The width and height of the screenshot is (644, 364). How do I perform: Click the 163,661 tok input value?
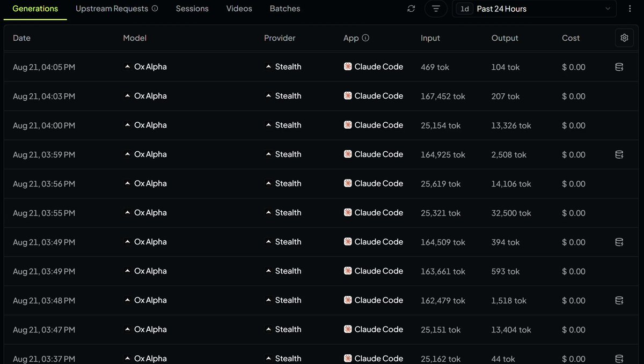(443, 272)
